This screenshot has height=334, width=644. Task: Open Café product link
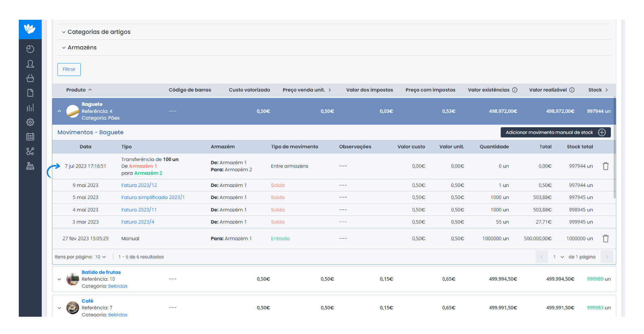(88, 301)
